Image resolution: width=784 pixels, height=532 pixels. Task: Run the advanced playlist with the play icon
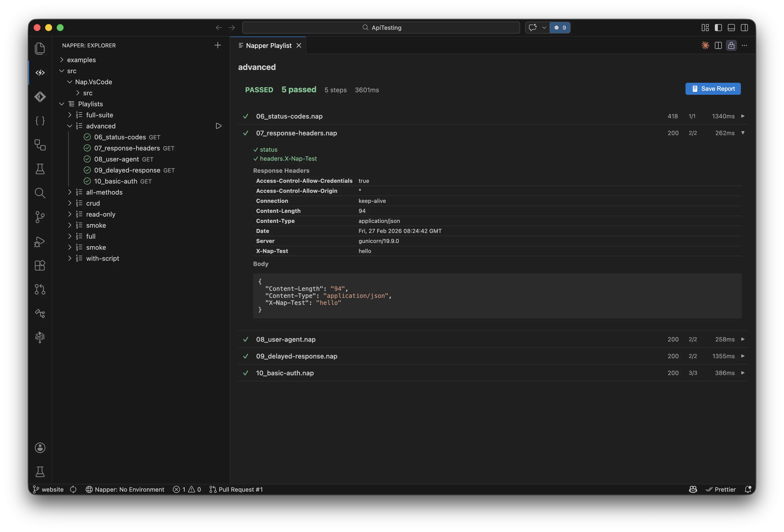point(218,126)
